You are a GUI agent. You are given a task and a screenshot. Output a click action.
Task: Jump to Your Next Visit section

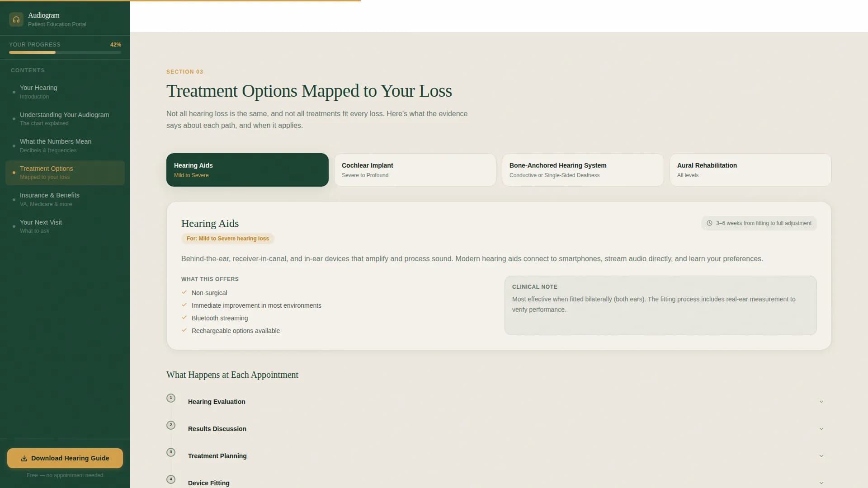pyautogui.click(x=65, y=226)
